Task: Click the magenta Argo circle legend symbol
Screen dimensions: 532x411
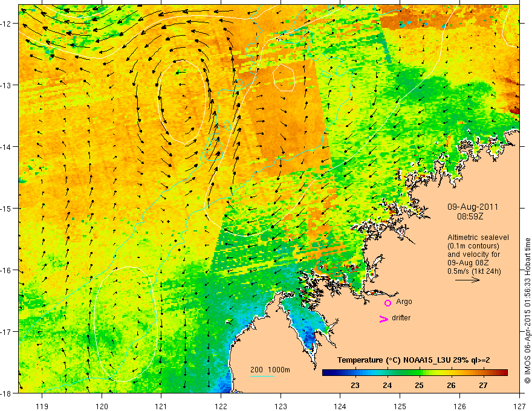Action: (x=388, y=303)
